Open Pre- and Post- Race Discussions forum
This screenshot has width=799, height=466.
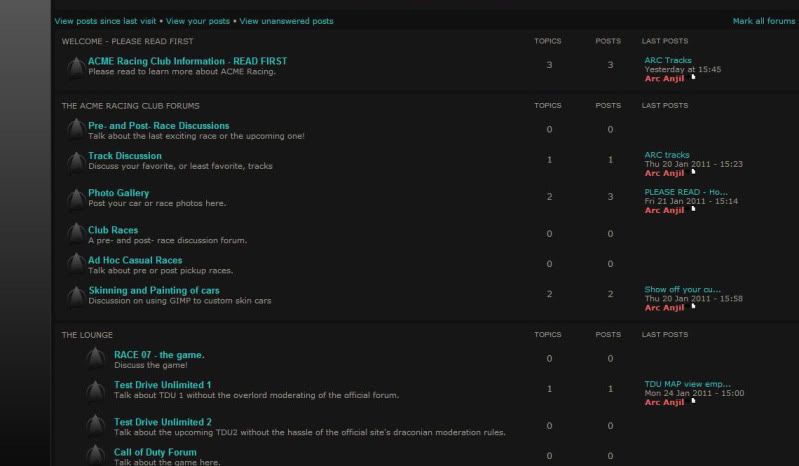pyautogui.click(x=158, y=126)
